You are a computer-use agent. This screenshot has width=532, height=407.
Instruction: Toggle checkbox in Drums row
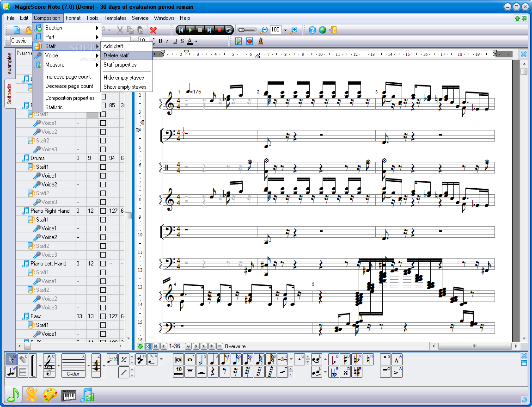[x=103, y=158]
